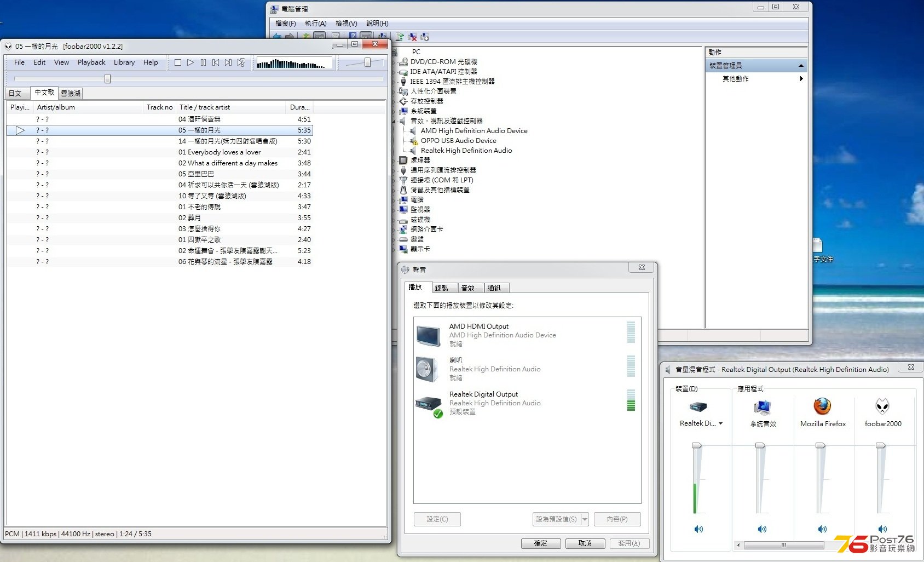Switch to the 雪狼湖 playlist tab

coord(71,94)
